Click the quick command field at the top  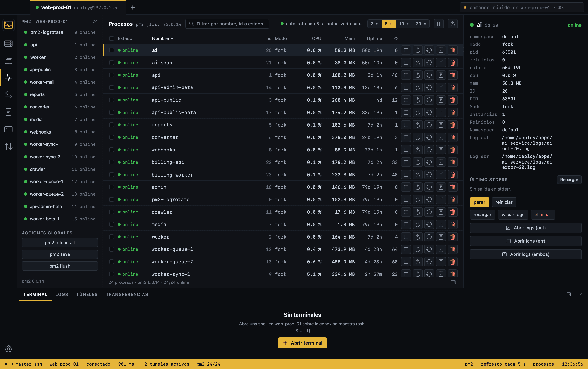[522, 8]
